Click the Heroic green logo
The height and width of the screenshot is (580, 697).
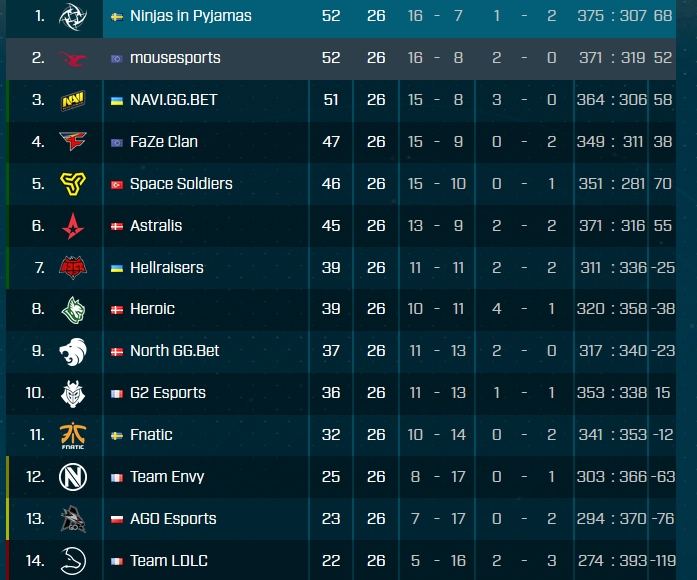[73, 310]
